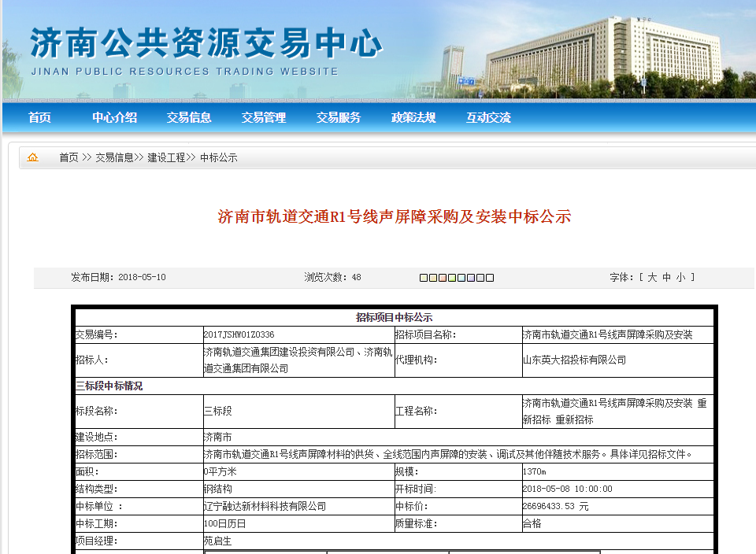Pick the light gray background swatch

[480, 278]
